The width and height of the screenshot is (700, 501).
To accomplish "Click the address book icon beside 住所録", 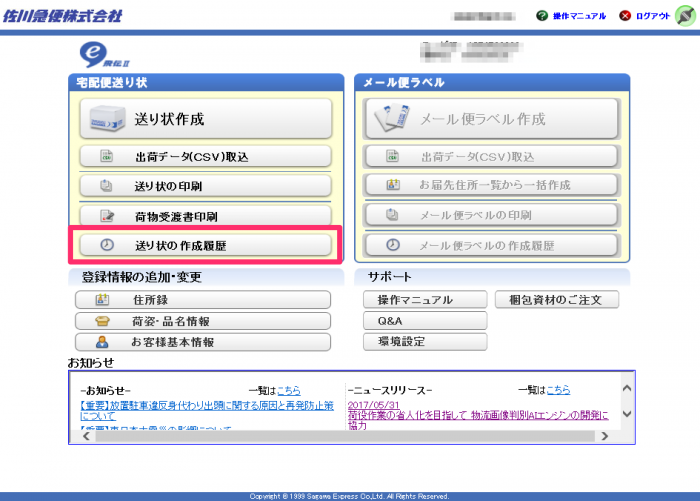I will [102, 300].
